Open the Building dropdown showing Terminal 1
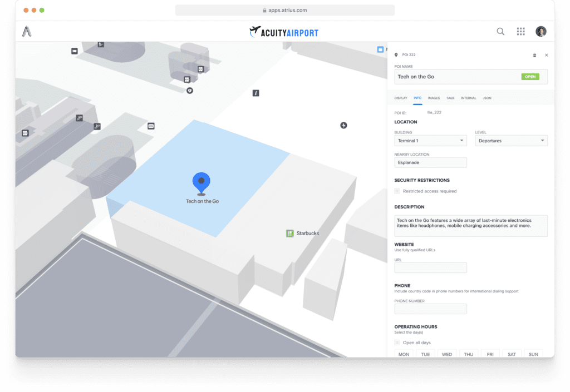Image resolution: width=570 pixels, height=392 pixels. (x=430, y=141)
